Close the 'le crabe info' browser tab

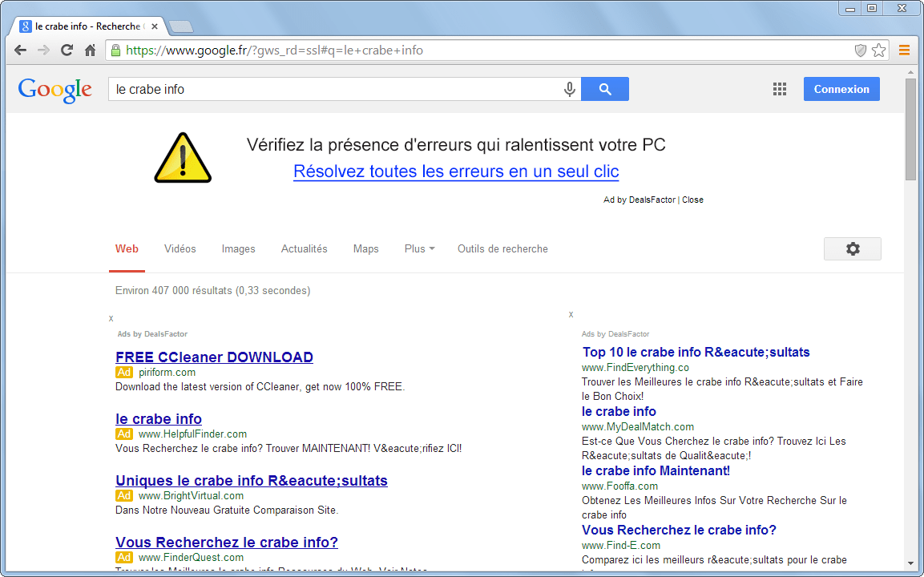point(155,26)
